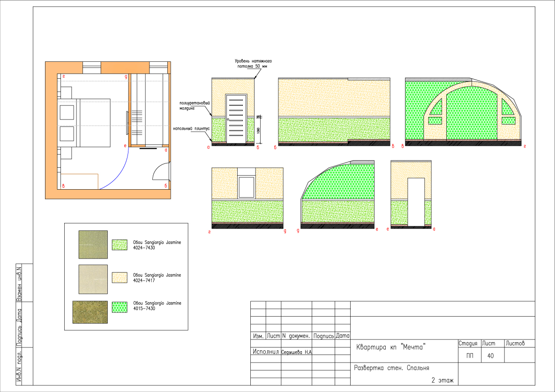Click the sheet title 'Развертка стен. Спальня'
The height and width of the screenshot is (392, 555).
(391, 368)
